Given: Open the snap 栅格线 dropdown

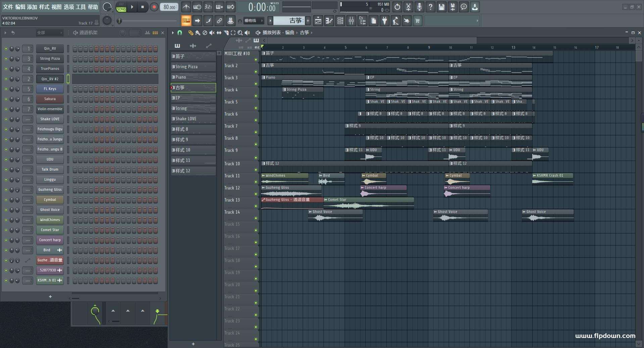Looking at the screenshot, I should tap(254, 21).
